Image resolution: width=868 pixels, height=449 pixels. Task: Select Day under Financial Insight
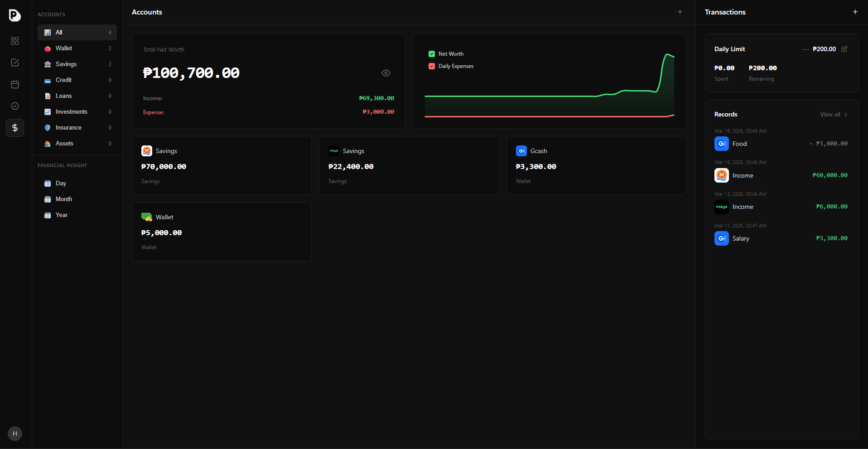tap(60, 183)
